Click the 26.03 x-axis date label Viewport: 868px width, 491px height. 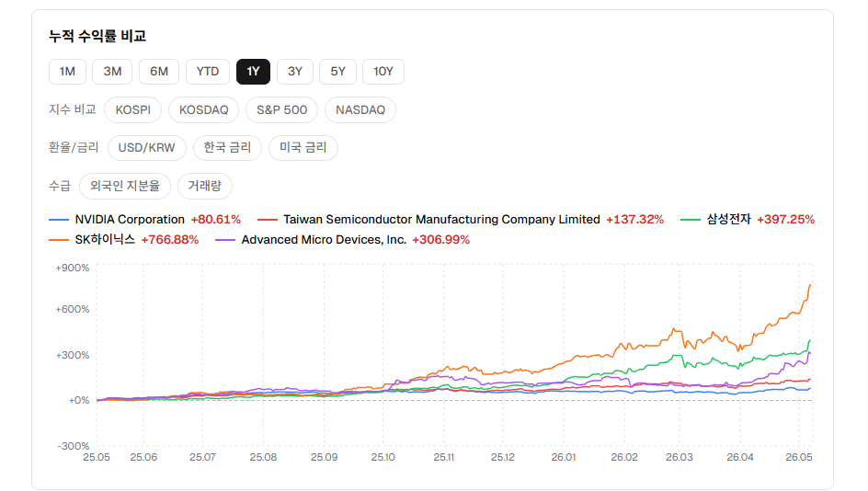point(680,457)
